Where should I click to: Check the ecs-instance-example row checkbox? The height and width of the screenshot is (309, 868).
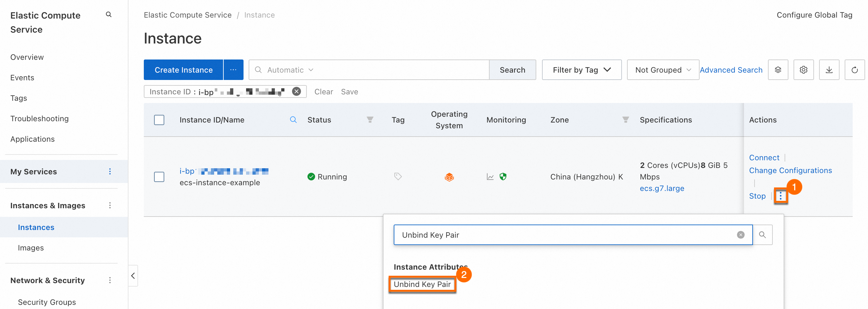(x=159, y=177)
